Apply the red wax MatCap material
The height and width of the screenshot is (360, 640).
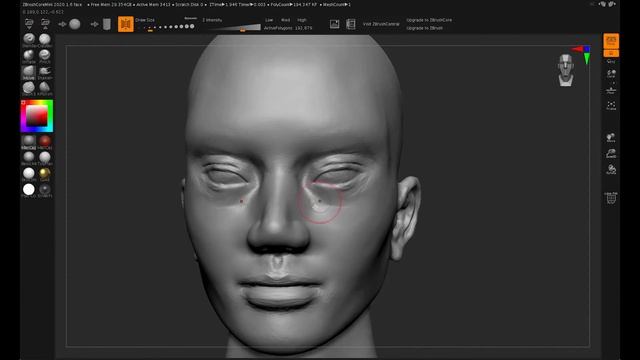point(45,142)
